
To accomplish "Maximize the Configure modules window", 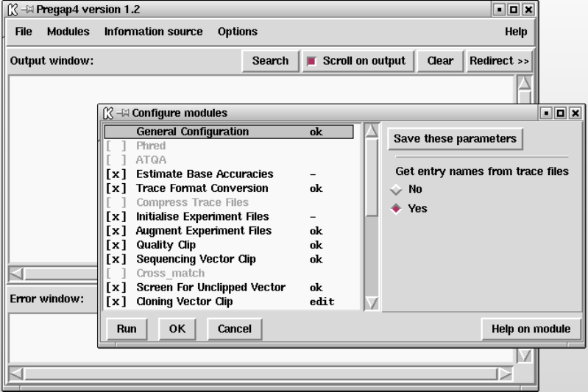I will pyautogui.click(x=561, y=113).
